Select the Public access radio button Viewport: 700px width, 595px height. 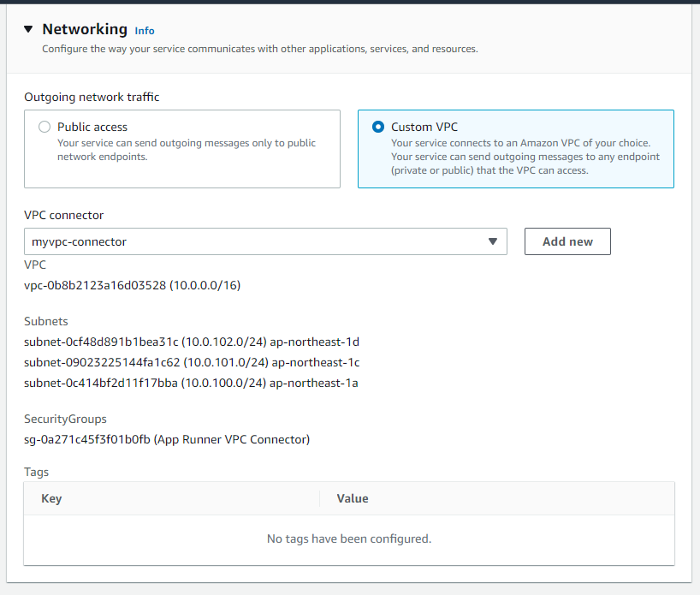click(44, 126)
